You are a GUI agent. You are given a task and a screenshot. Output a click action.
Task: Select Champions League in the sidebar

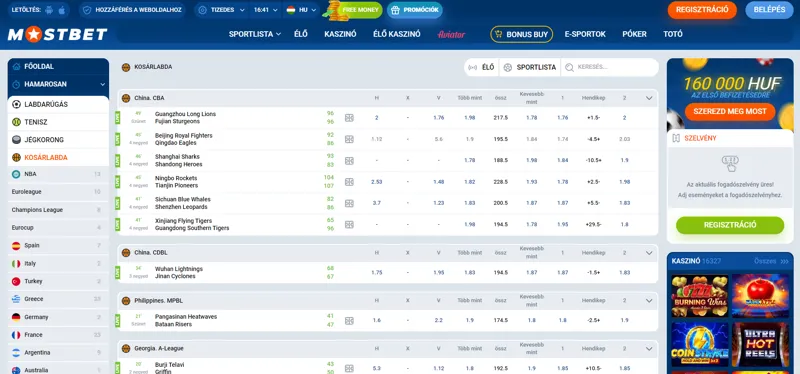[58, 210]
